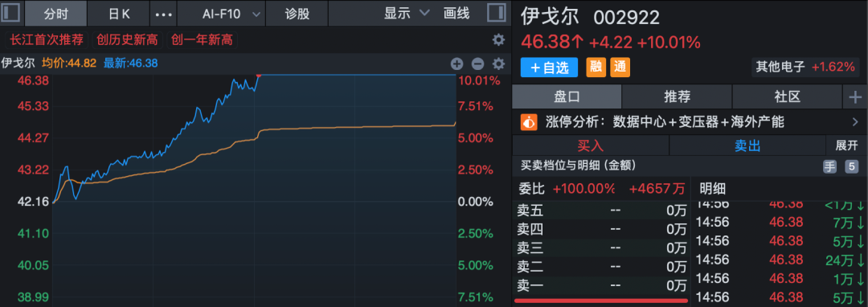This screenshot has width=868, height=307.
Task: Switch to 日K chart tab
Action: click(118, 14)
